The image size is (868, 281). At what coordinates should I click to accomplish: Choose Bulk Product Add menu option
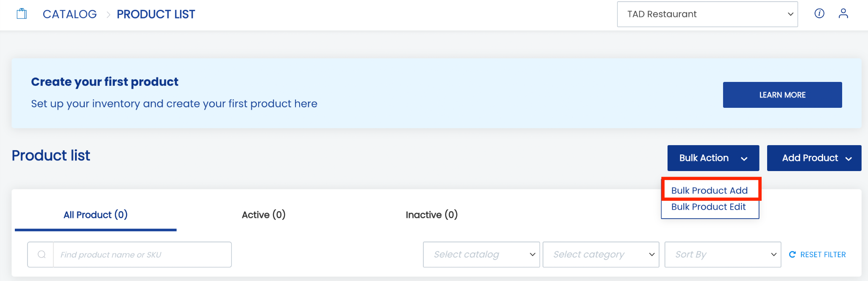pyautogui.click(x=710, y=190)
